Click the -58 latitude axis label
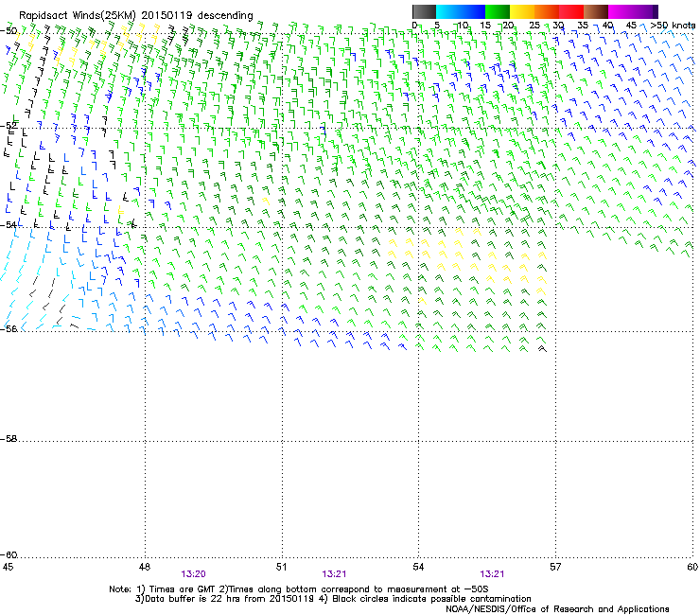 pyautogui.click(x=9, y=439)
